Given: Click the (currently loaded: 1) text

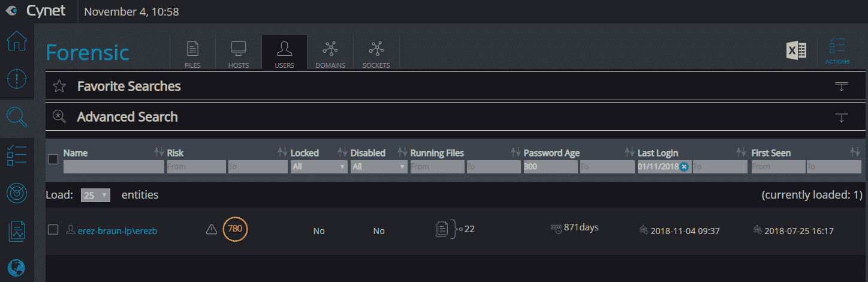Looking at the screenshot, I should [812, 195].
